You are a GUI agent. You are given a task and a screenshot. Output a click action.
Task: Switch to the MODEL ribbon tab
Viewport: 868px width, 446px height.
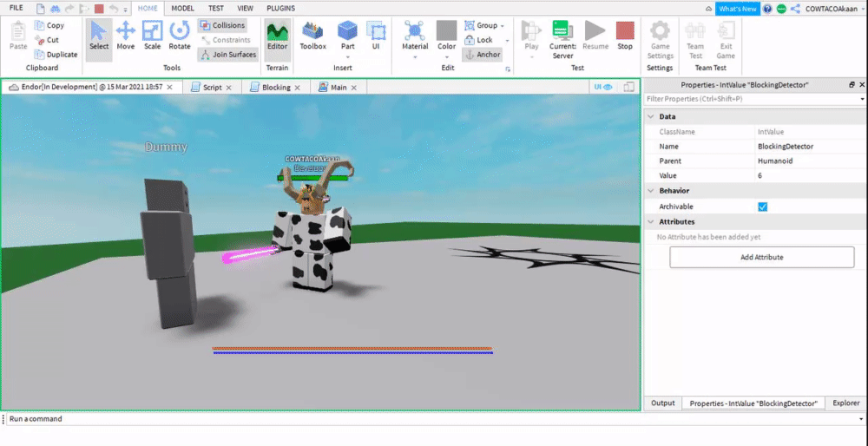182,9
